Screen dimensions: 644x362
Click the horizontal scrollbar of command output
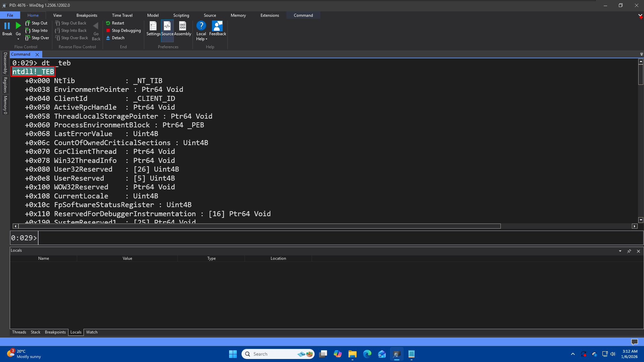point(258,226)
